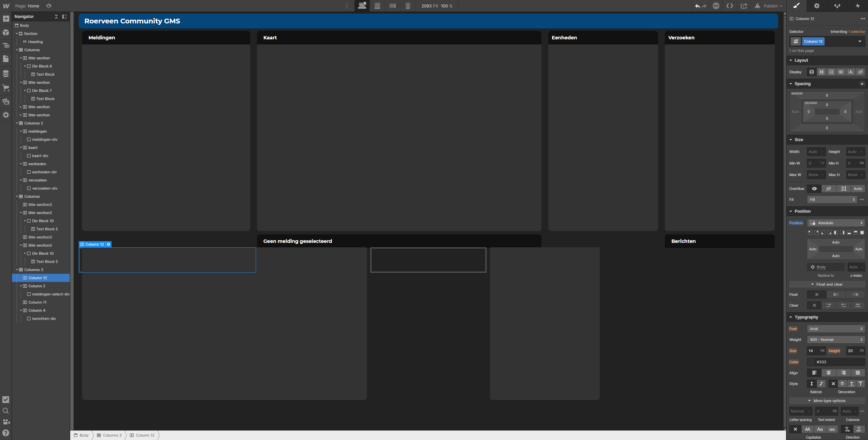Click the Undo arrow in toolbar
The height and width of the screenshot is (440, 868).
click(697, 6)
